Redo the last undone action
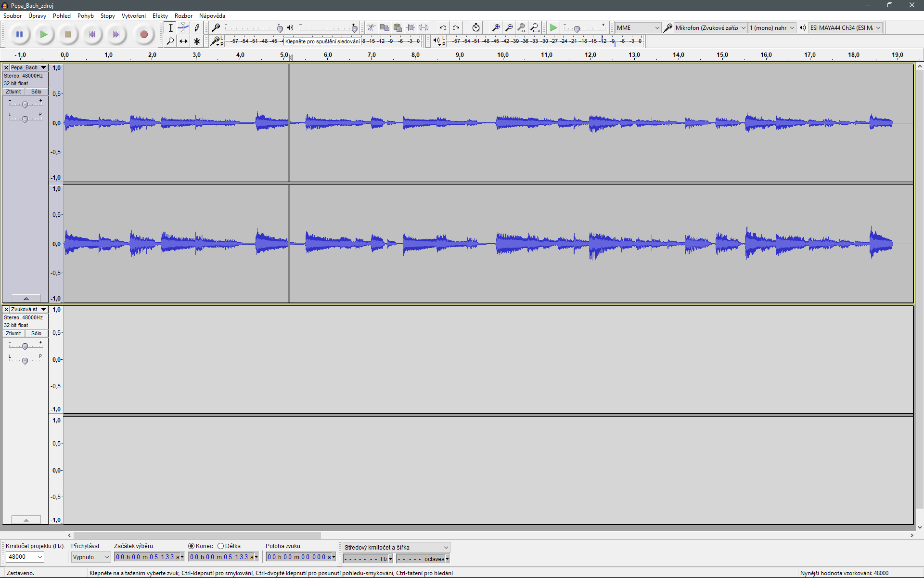Image resolution: width=924 pixels, height=578 pixels. pos(456,28)
